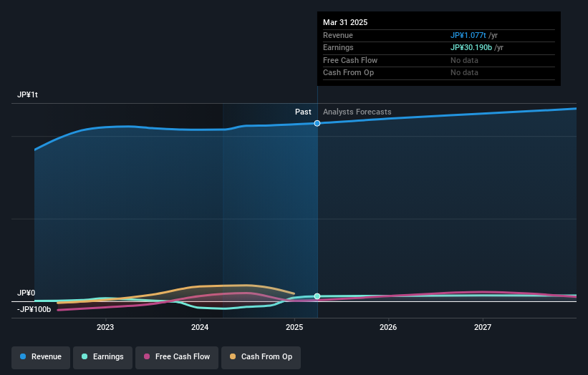Click the Revenue row label in tooltip
Viewport: 588px width, 375px height.
point(338,35)
